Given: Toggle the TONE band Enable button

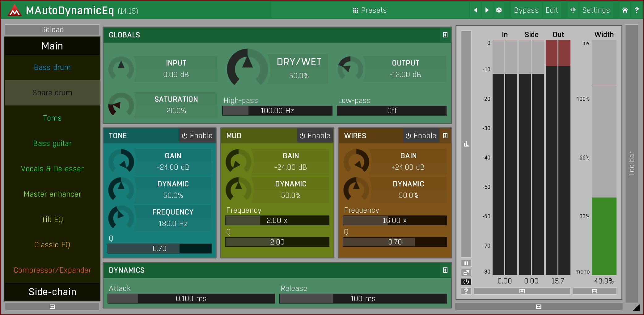Looking at the screenshot, I should 197,136.
